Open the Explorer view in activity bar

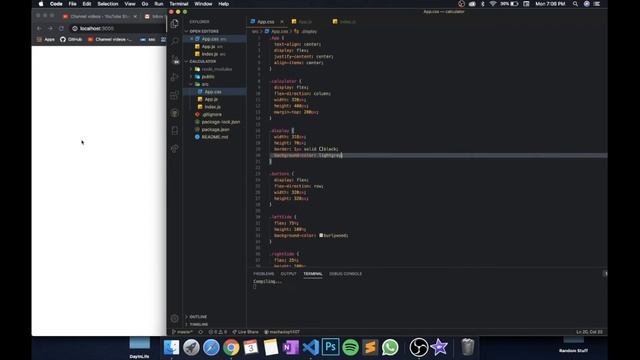click(175, 24)
